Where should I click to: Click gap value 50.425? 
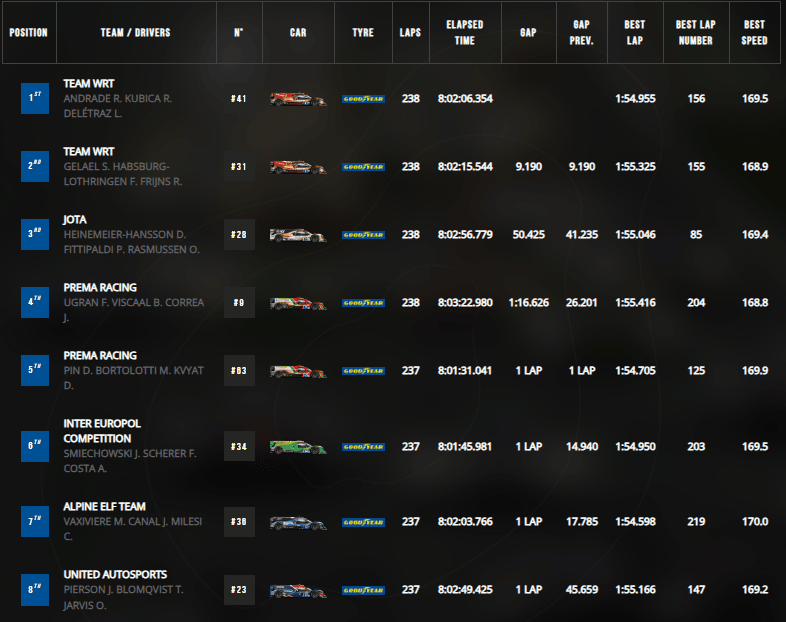tap(528, 235)
